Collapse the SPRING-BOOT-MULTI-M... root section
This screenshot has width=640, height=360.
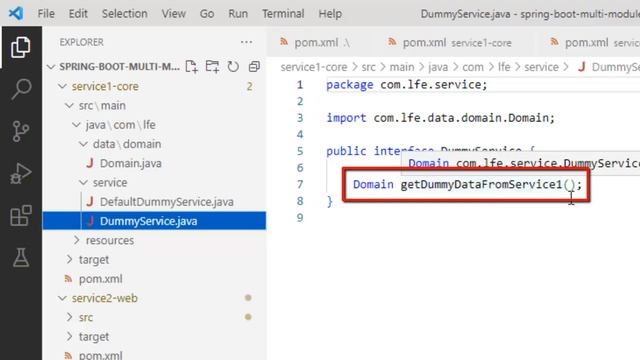tap(51, 67)
